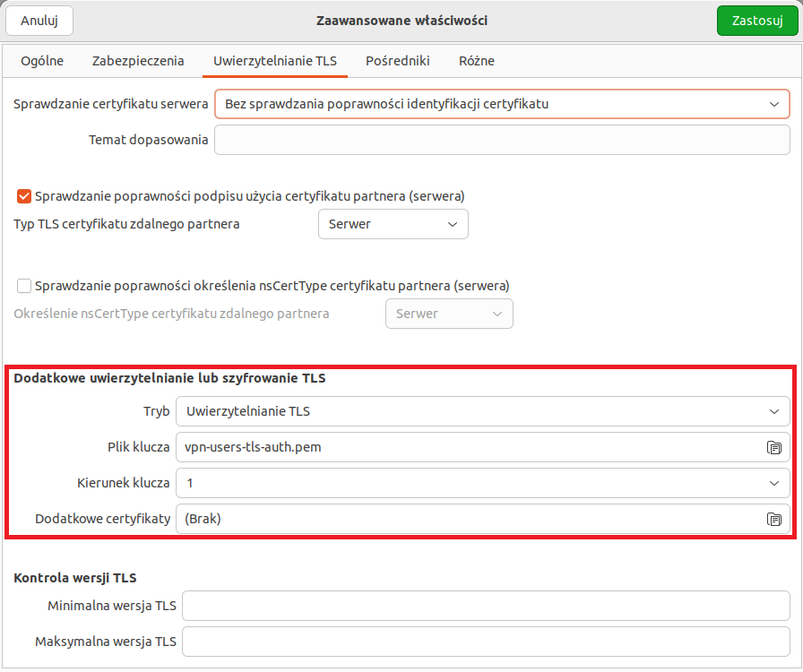The image size is (803, 672).
Task: Toggle certificate usage signature verification checkbox
Action: pyautogui.click(x=24, y=196)
